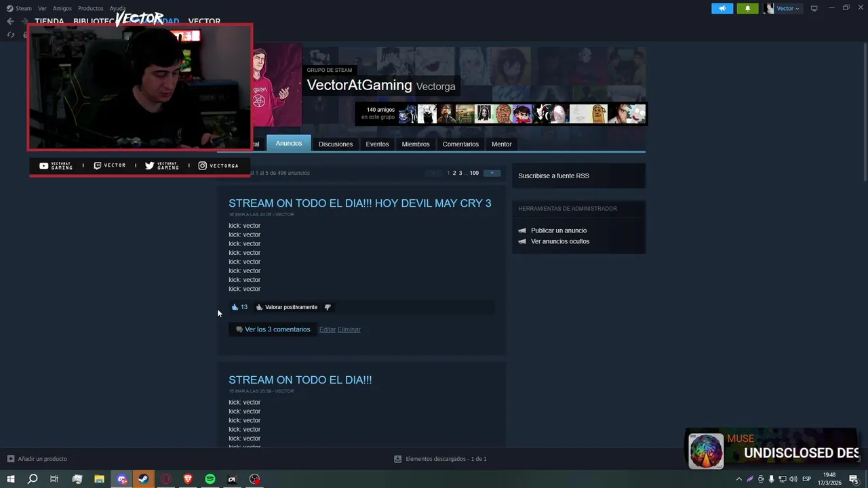Open the Amigos menu

[x=62, y=8]
